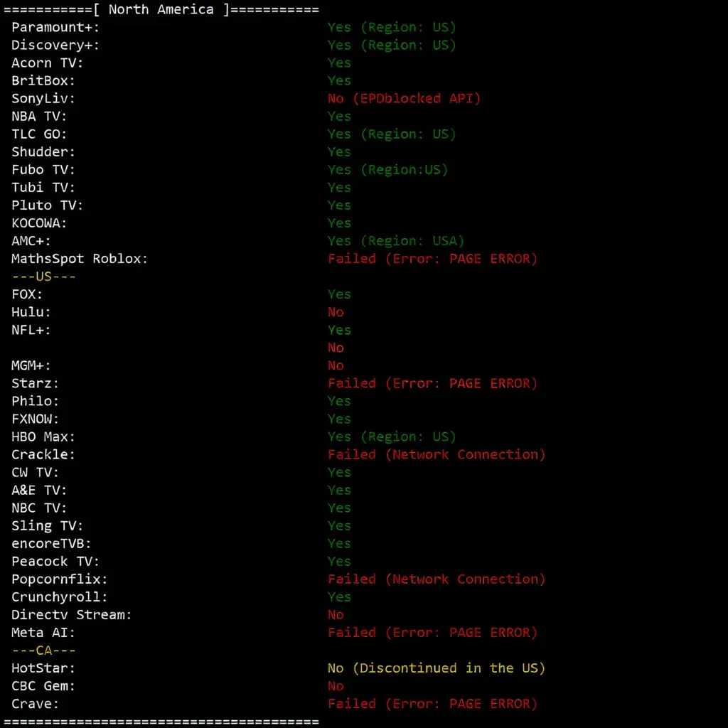The width and height of the screenshot is (728, 728).
Task: Select the 'Shudder:' row label
Action: pyautogui.click(x=43, y=152)
